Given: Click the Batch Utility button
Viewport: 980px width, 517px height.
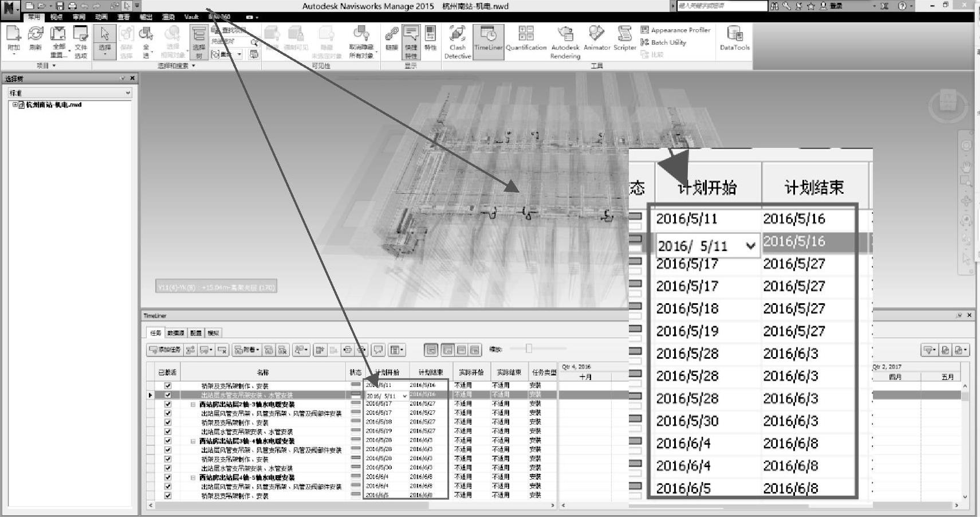Looking at the screenshot, I should (663, 42).
